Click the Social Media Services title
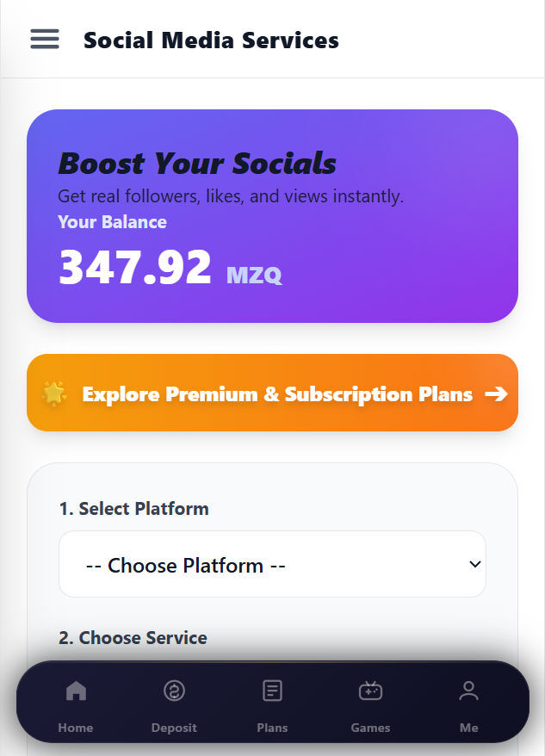This screenshot has height=756, width=545. coord(211,40)
